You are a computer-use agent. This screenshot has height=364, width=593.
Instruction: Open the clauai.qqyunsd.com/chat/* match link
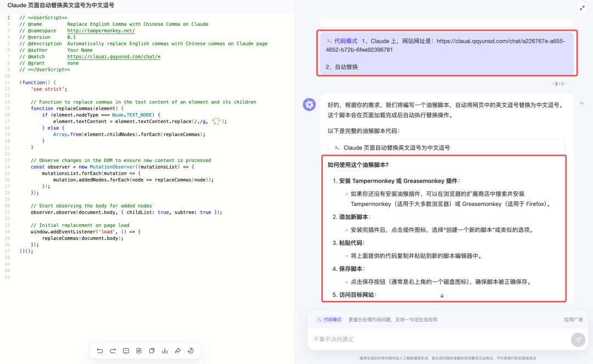click(114, 57)
